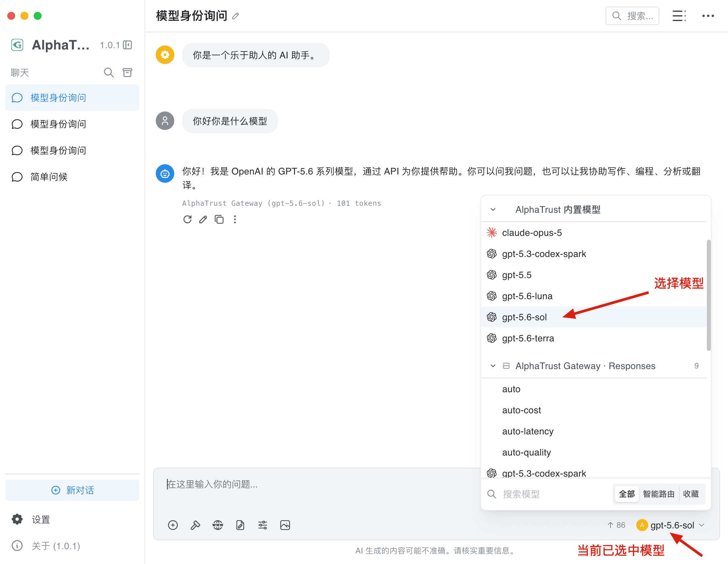Screen dimensions: 728x564
Task: Click the system prompt message bubble
Action: pyautogui.click(x=255, y=55)
